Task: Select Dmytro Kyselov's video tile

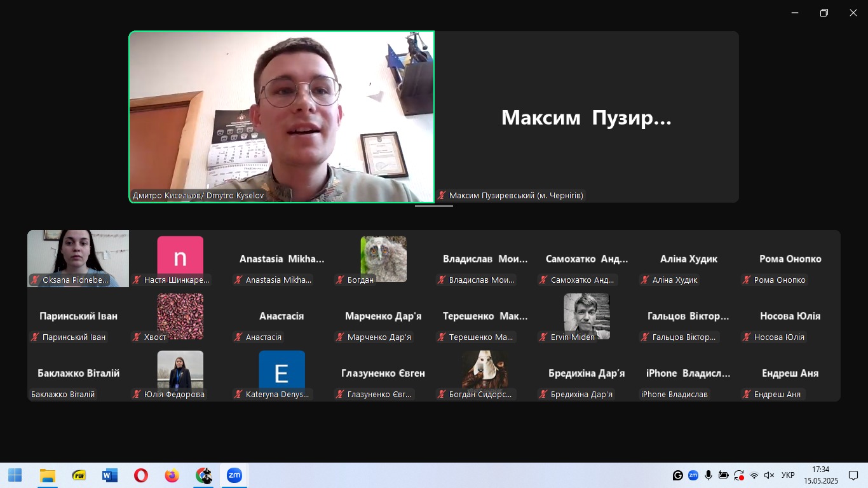Action: pos(281,117)
